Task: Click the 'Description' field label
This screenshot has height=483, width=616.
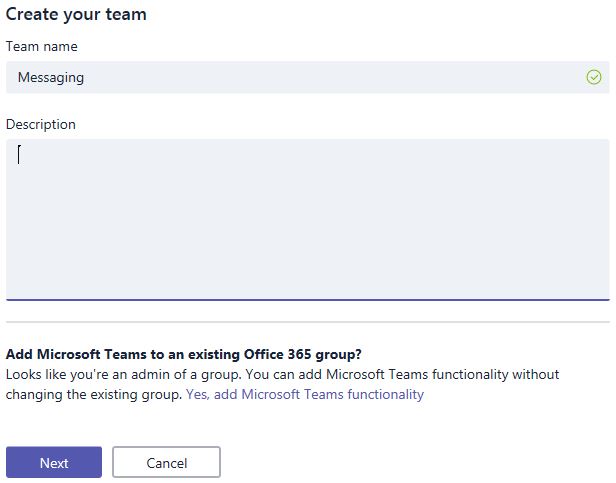Action: [40, 124]
